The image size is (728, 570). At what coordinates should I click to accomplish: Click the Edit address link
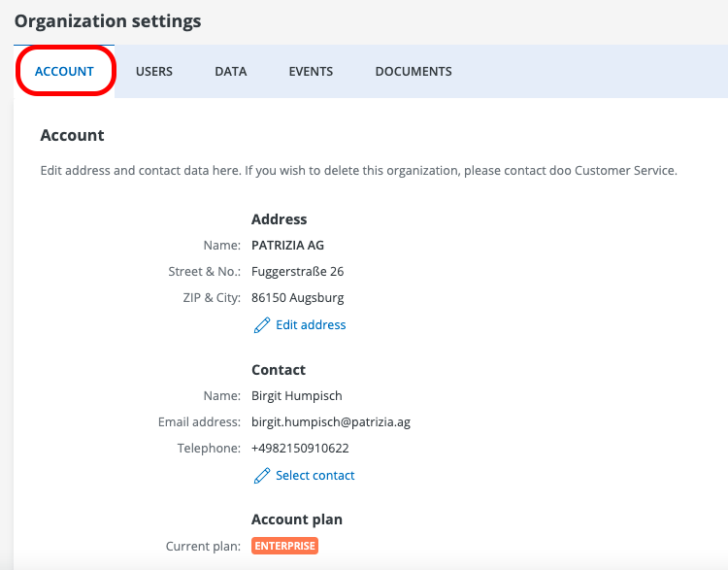click(x=311, y=325)
